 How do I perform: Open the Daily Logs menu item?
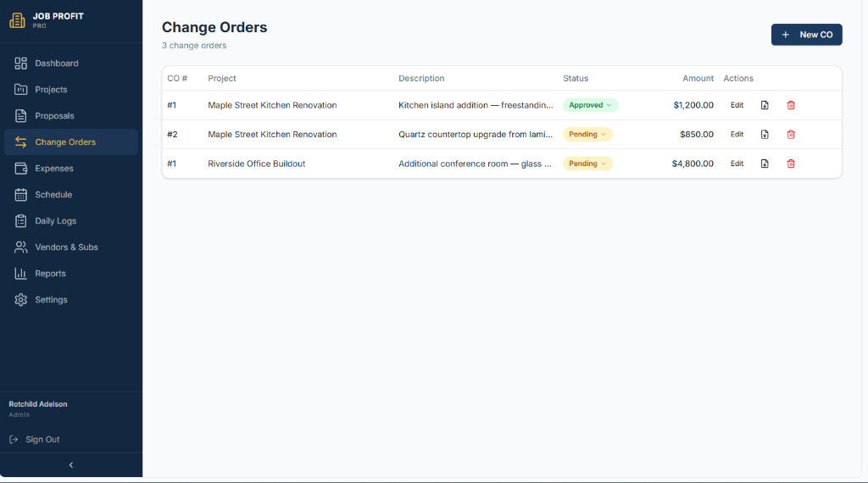coord(71,221)
